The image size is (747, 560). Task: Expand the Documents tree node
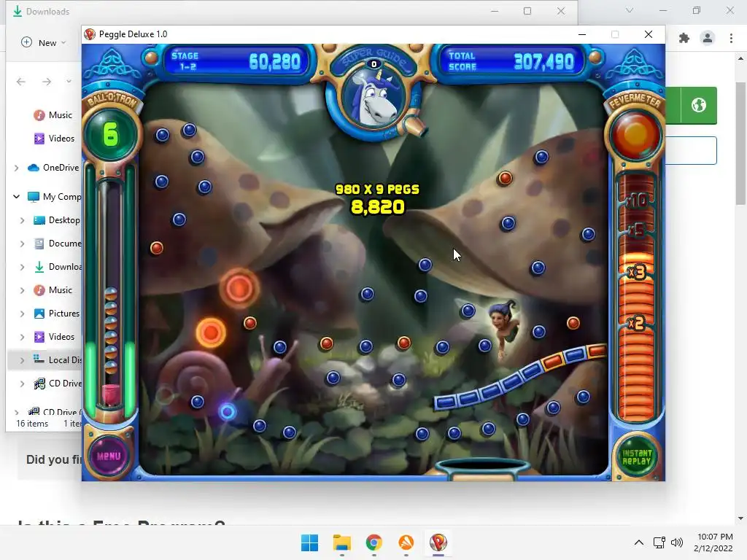pos(22,244)
